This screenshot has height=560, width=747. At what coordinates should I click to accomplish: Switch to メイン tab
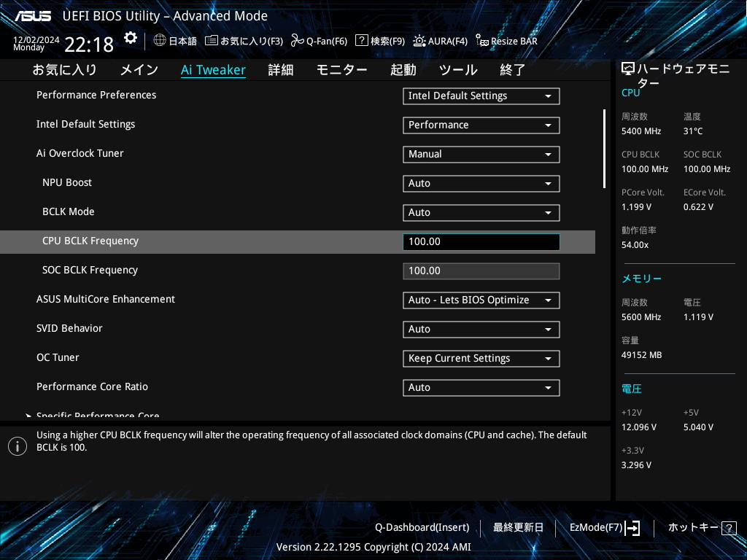point(139,69)
